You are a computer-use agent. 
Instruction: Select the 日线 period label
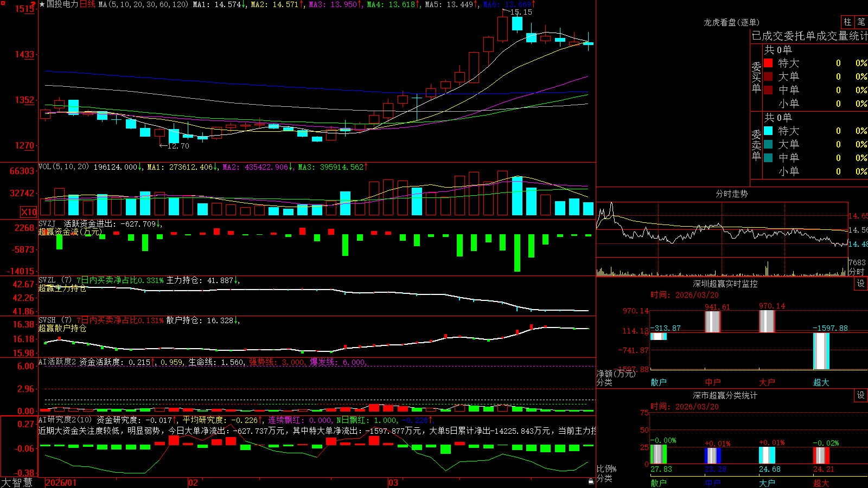coord(87,4)
